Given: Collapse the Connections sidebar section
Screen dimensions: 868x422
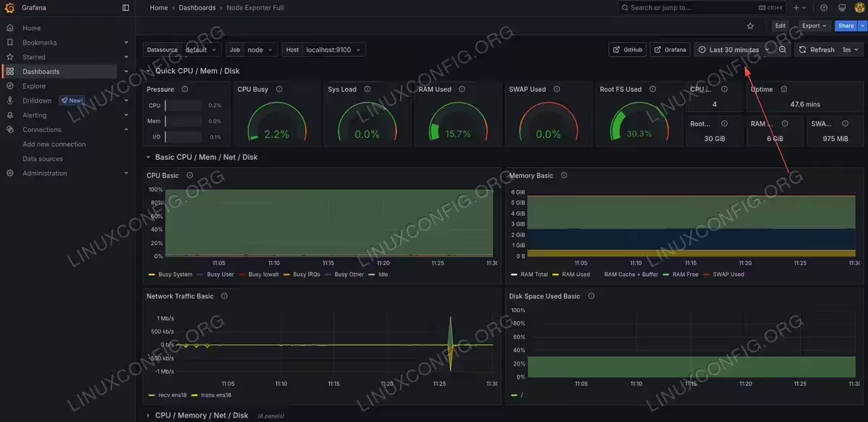Looking at the screenshot, I should (127, 129).
